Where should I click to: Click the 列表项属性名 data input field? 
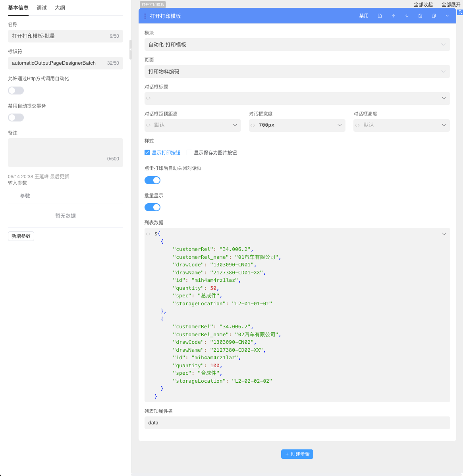[297, 423]
